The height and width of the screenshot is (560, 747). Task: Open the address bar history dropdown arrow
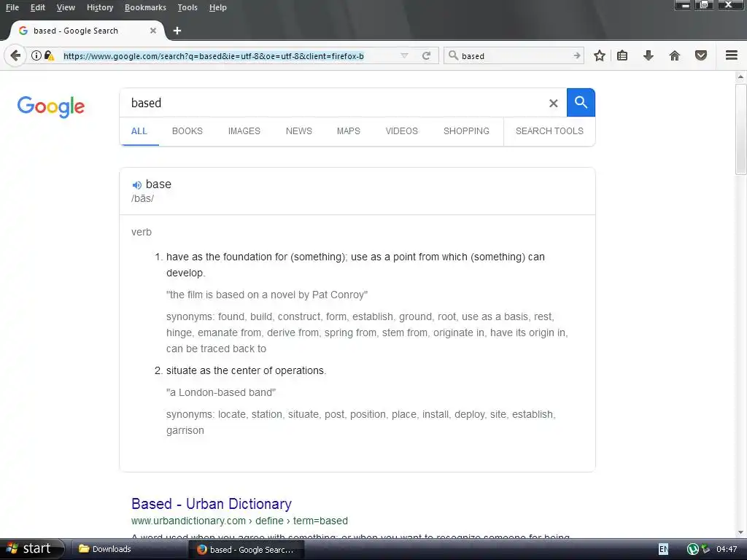point(404,55)
